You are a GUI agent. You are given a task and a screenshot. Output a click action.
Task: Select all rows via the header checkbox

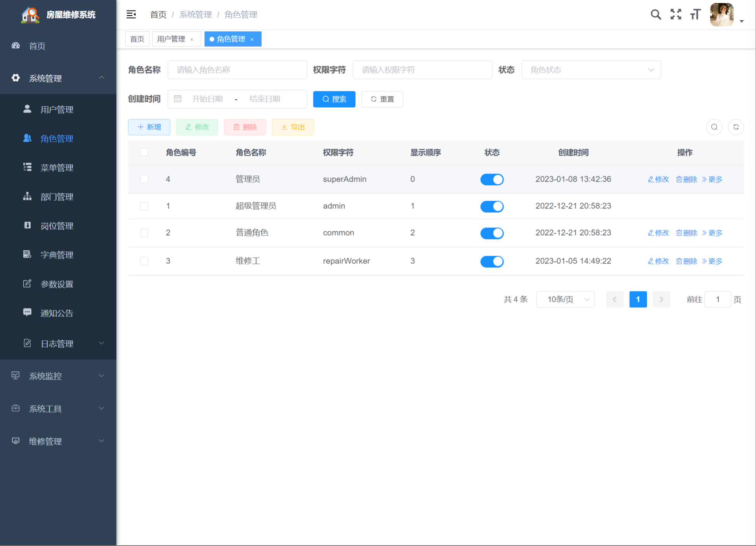144,153
